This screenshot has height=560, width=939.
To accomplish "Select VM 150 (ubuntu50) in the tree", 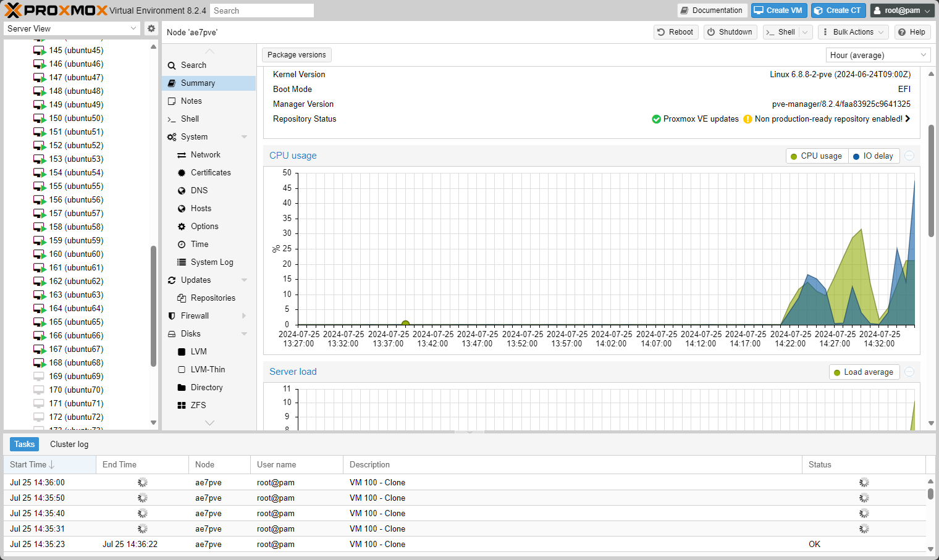I will (76, 119).
